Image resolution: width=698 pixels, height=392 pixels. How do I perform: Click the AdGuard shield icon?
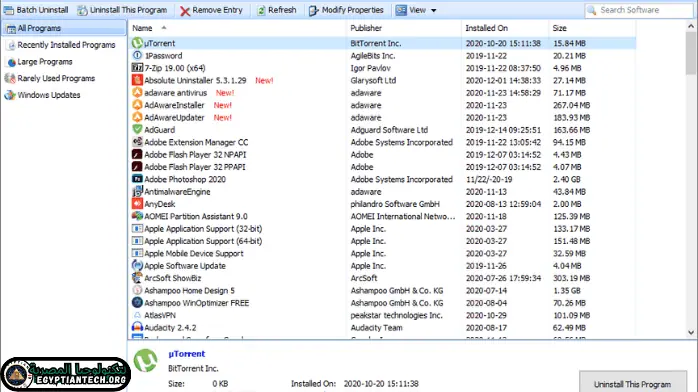click(x=137, y=129)
